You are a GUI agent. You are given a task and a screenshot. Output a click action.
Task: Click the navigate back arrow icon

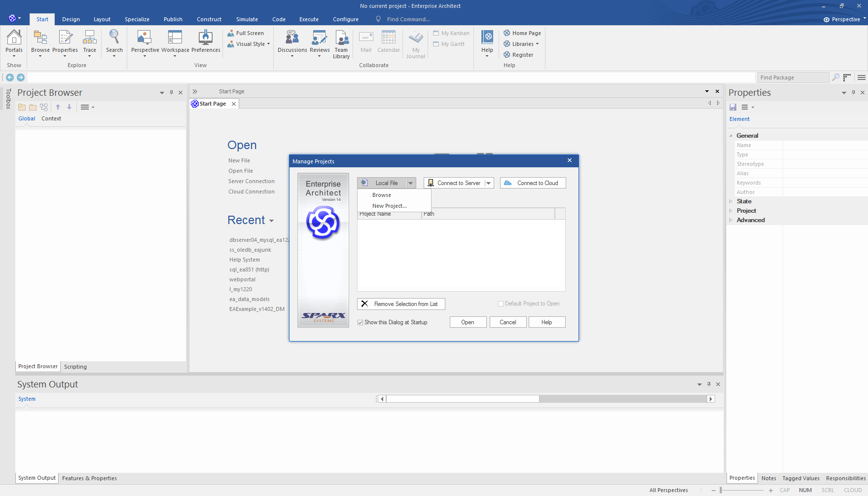[x=10, y=77]
